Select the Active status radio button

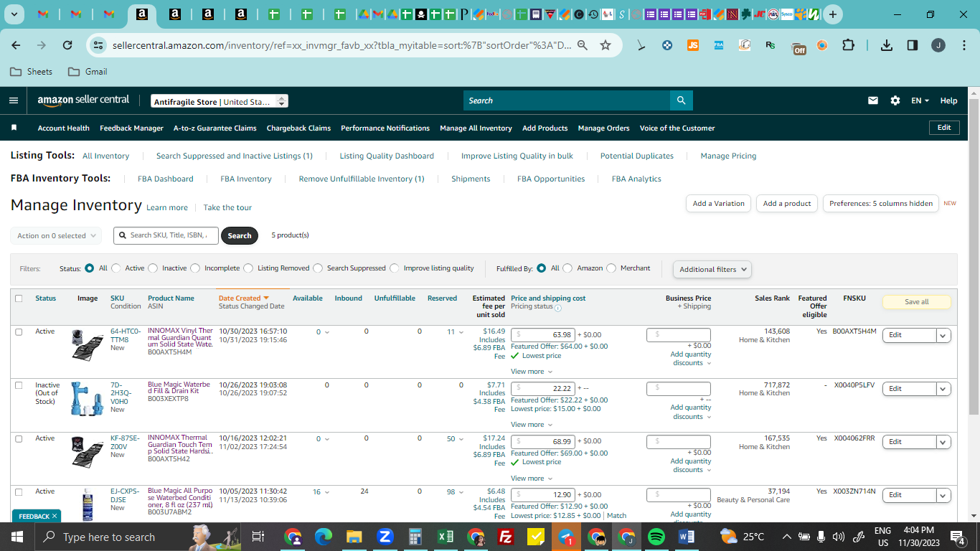(116, 268)
